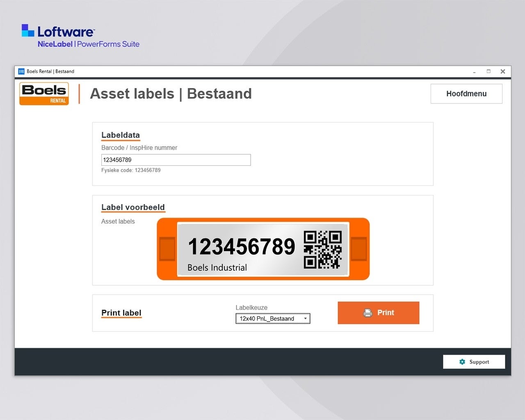The image size is (525, 420).
Task: Click the Boels Rental logo
Action: (44, 94)
